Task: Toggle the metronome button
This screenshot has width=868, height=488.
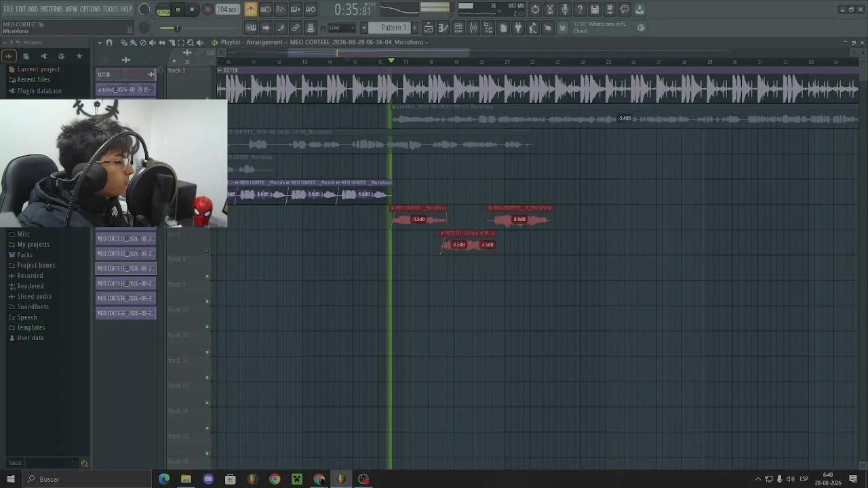Action: coord(251,9)
